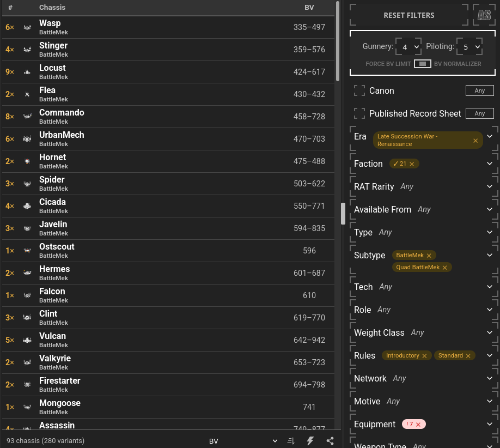500x448 pixels.
Task: Expand the Type filter
Action: [490, 232]
